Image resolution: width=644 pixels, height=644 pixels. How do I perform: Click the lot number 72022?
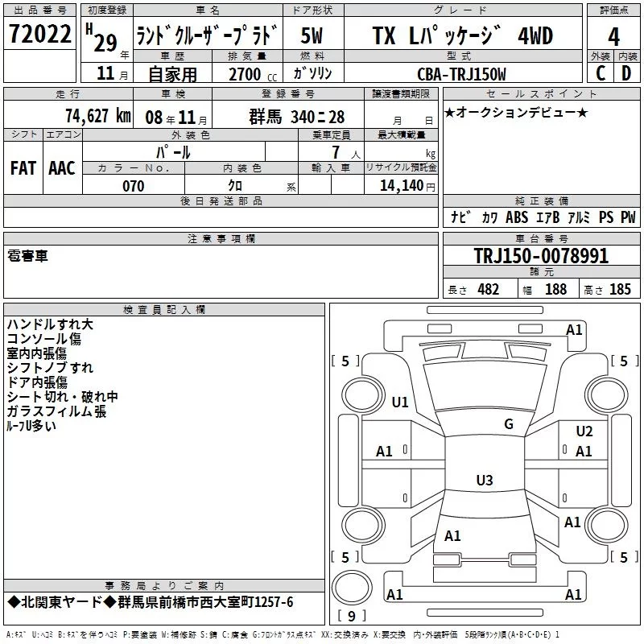click(39, 34)
